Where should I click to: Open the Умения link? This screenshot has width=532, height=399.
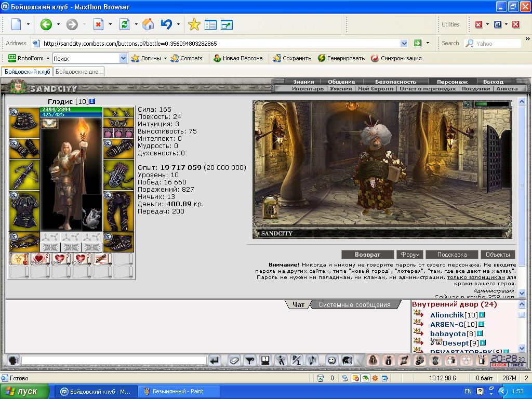tap(341, 88)
